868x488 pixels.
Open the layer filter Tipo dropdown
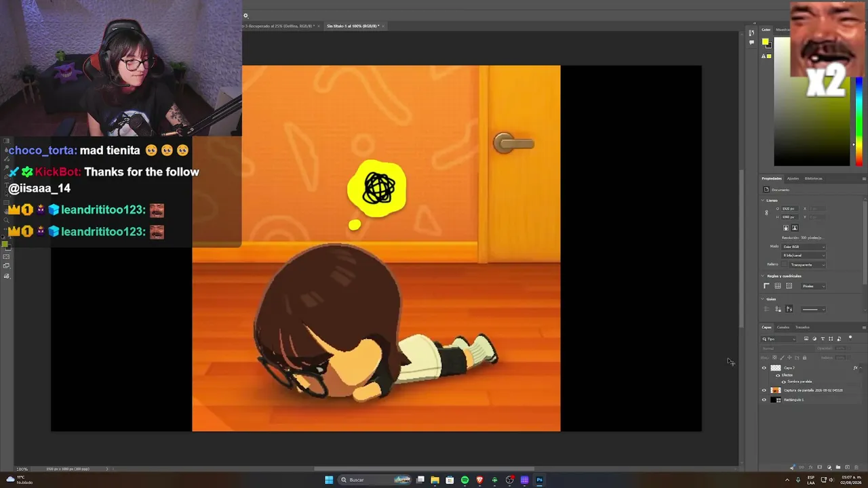coord(778,339)
